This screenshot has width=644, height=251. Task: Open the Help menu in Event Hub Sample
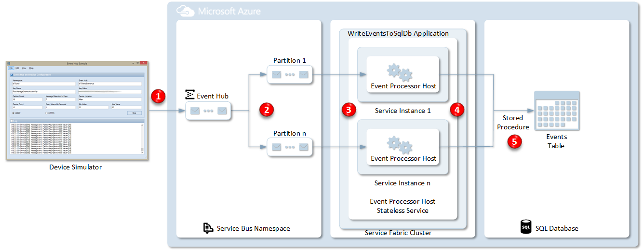pos(31,68)
